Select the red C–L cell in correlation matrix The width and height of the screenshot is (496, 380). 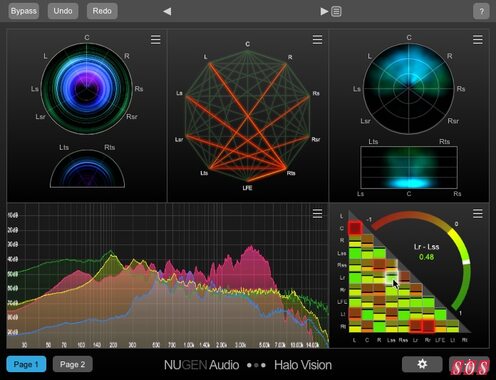click(x=355, y=228)
